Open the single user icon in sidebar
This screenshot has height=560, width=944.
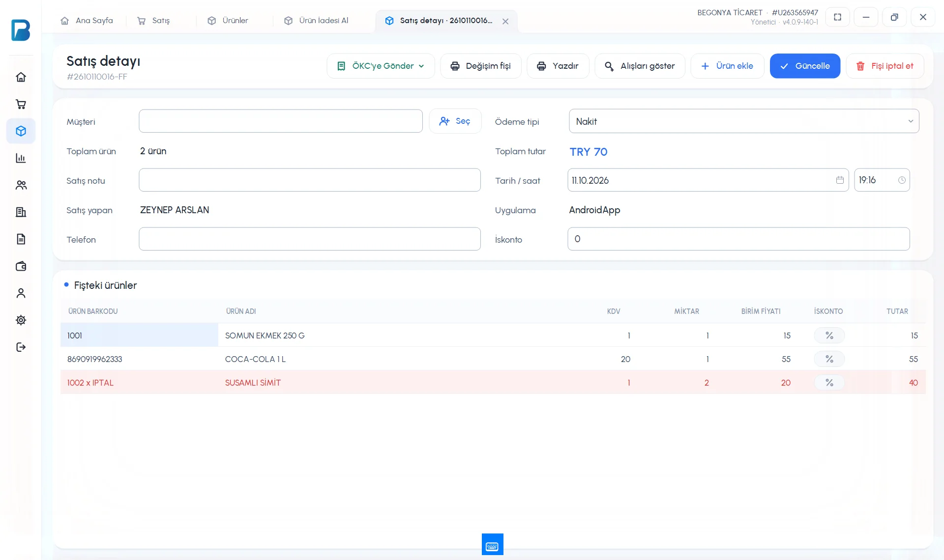tap(21, 293)
